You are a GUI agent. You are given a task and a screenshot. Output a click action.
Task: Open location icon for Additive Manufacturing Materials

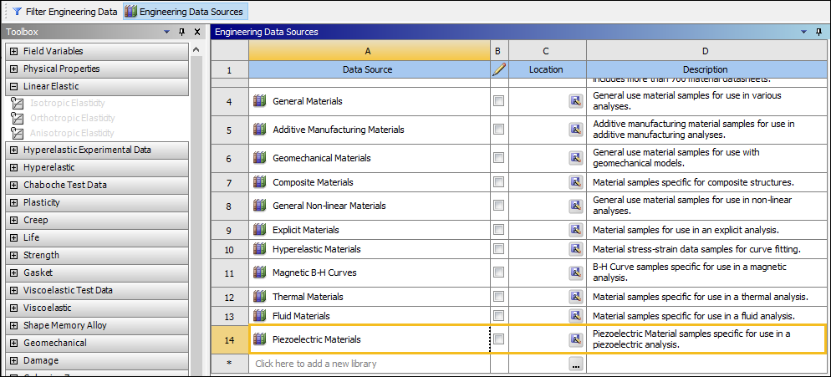click(576, 129)
